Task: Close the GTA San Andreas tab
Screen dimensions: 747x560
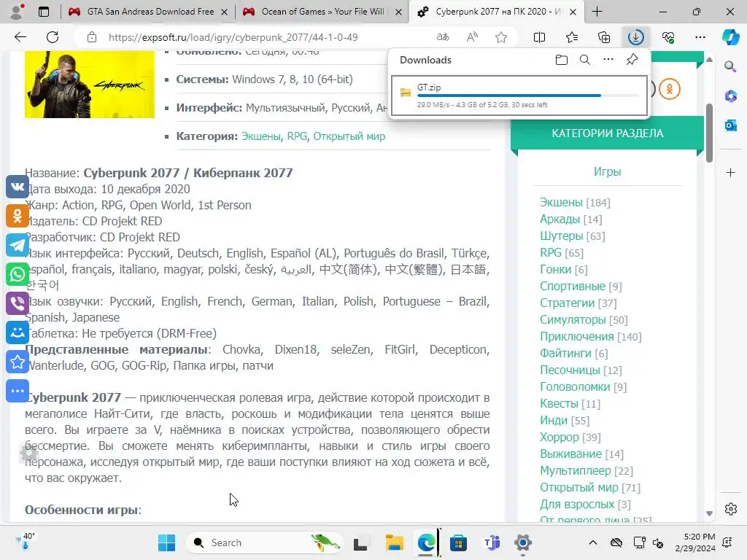Action: tap(225, 12)
